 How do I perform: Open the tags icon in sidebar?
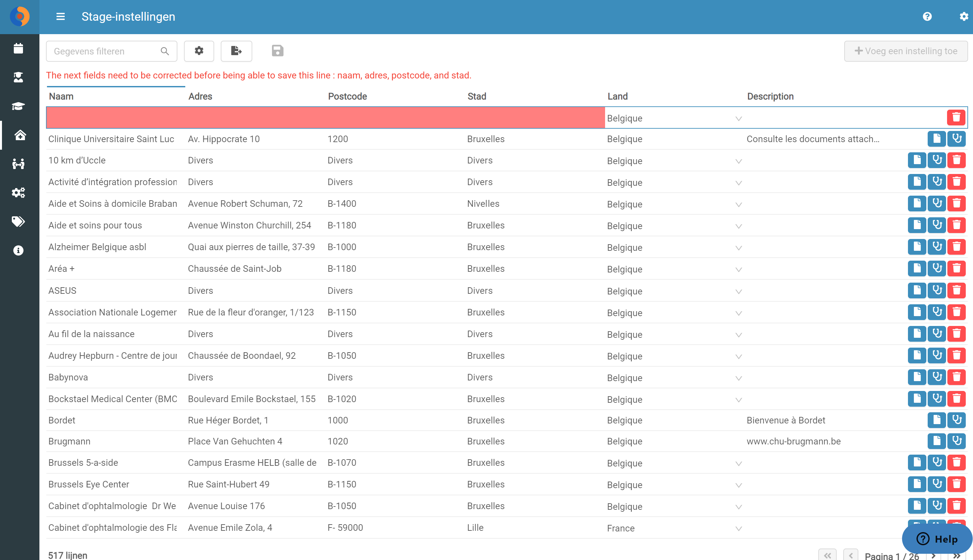pyautogui.click(x=18, y=222)
